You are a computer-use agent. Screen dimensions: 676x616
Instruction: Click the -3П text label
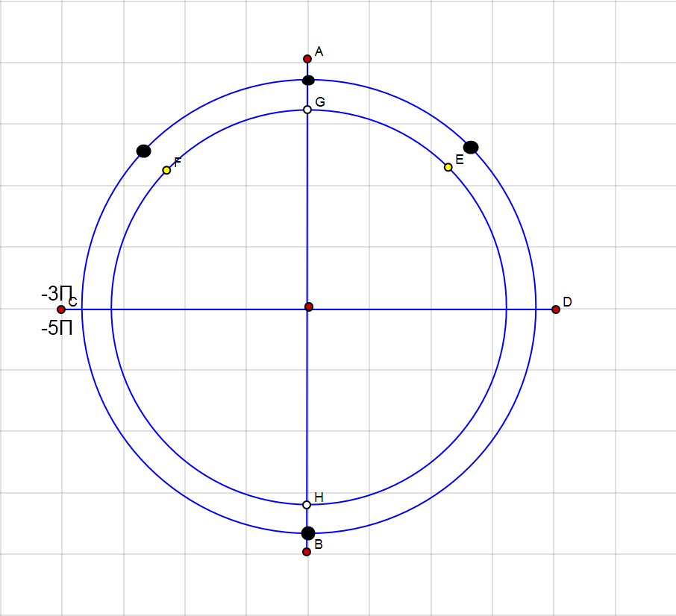tap(57, 293)
